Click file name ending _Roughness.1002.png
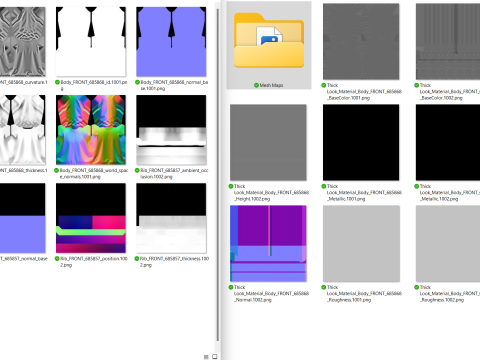 tap(450, 294)
